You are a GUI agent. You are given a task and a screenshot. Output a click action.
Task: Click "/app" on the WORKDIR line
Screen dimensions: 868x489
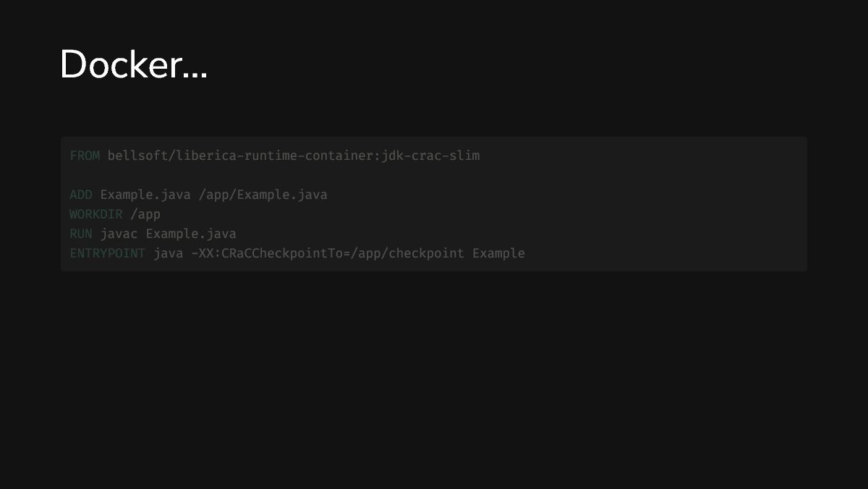[x=145, y=214]
